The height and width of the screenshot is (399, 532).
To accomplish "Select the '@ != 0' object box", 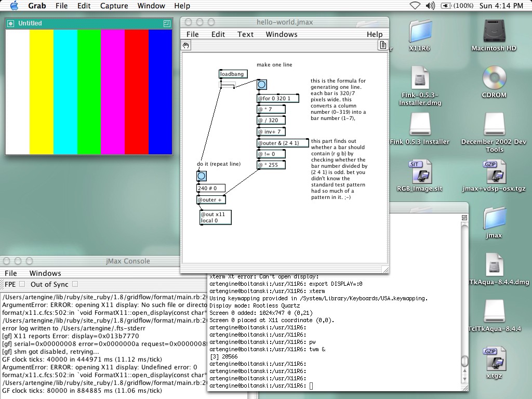I will click(x=271, y=154).
